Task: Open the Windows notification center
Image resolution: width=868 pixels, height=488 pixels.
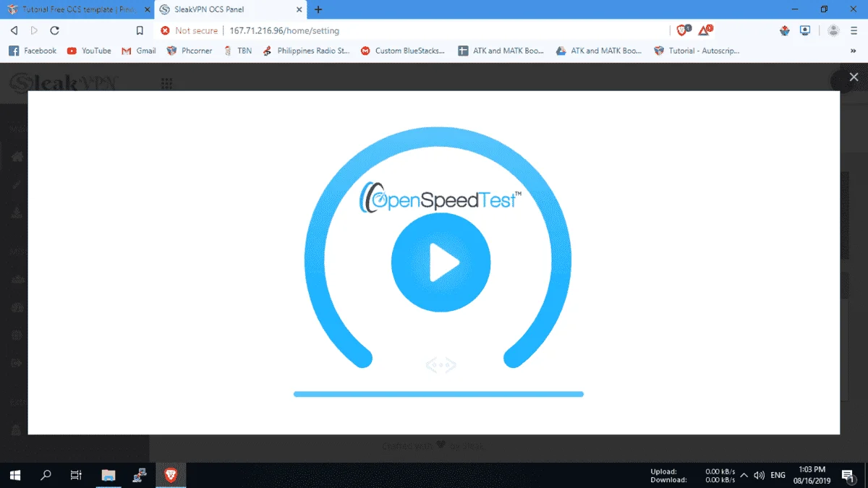Action: click(x=847, y=475)
